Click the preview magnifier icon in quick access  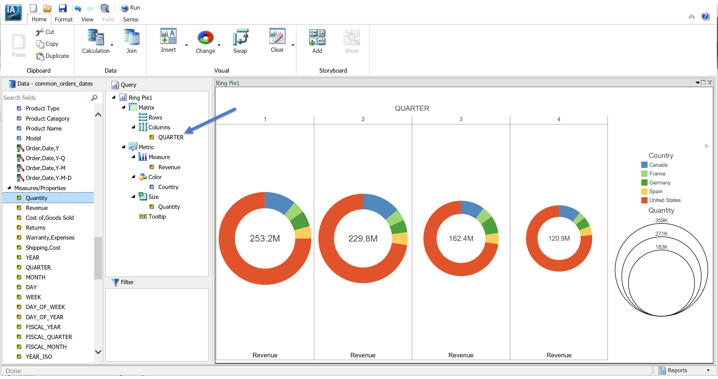tap(105, 8)
